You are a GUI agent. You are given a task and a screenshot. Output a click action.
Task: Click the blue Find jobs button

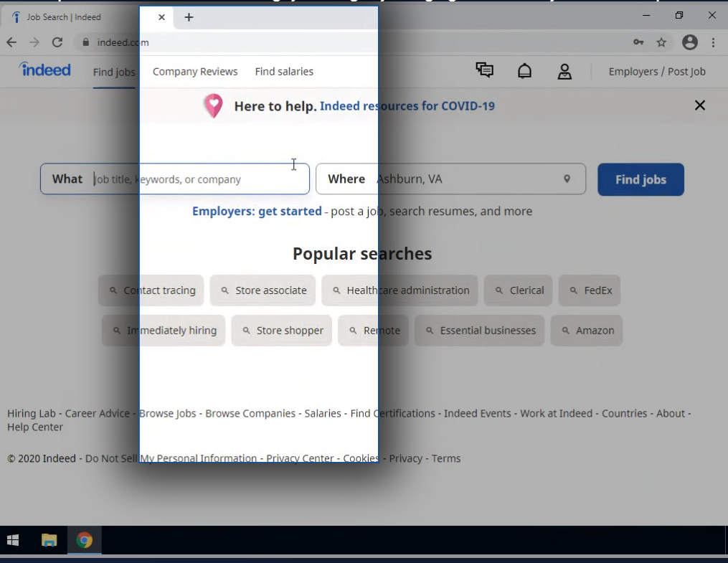(x=640, y=179)
